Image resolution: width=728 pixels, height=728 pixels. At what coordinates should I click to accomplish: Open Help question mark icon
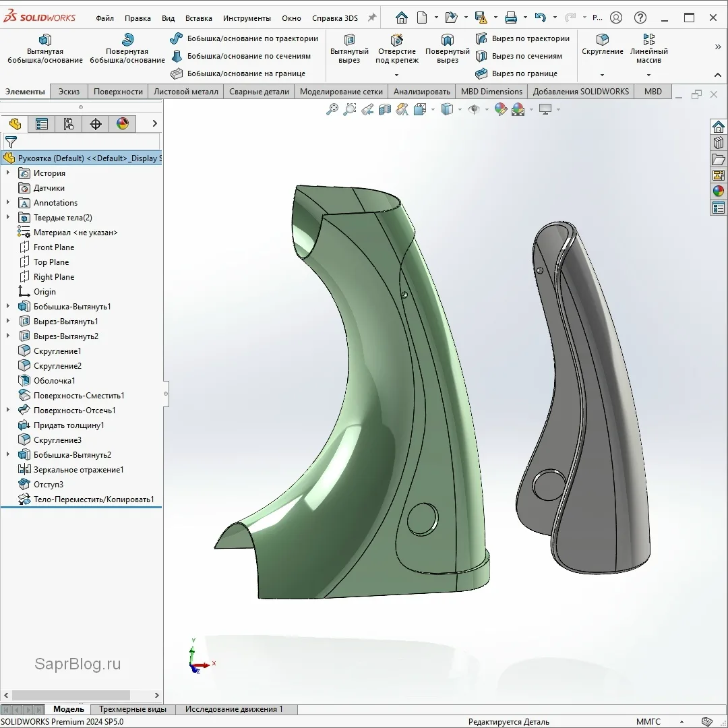[640, 18]
